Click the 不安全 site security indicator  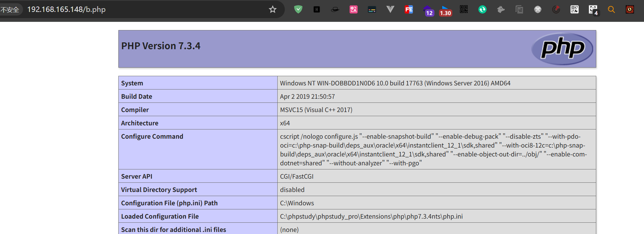click(10, 10)
